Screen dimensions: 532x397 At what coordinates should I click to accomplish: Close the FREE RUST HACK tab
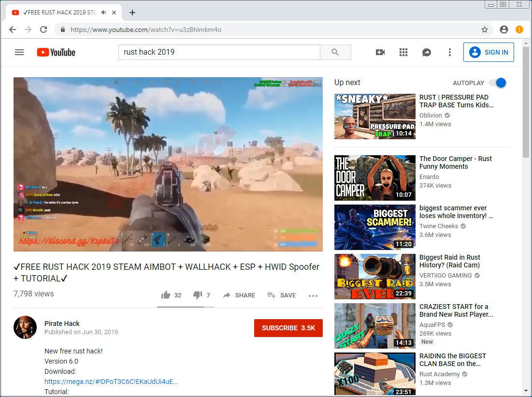pyautogui.click(x=114, y=13)
